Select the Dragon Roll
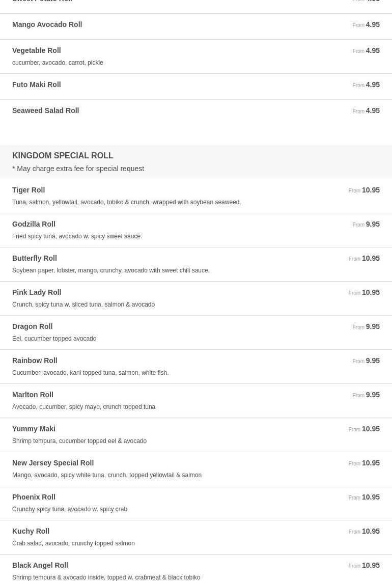The width and height of the screenshot is (392, 581). coord(32,326)
